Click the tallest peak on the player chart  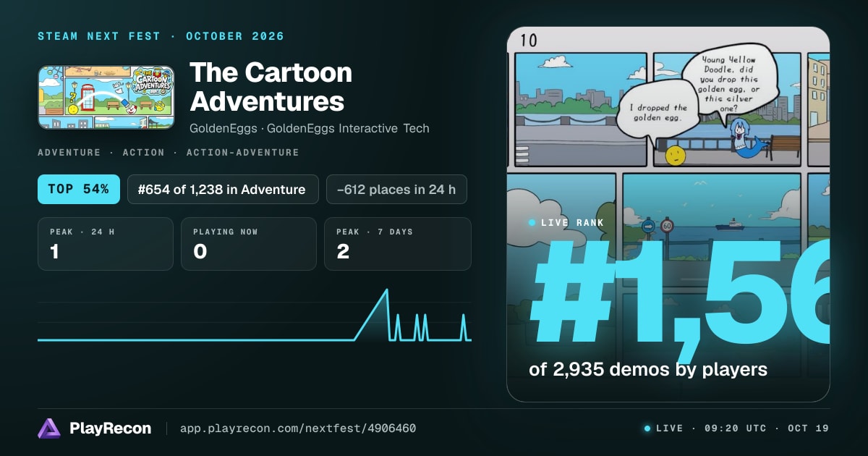[387, 290]
